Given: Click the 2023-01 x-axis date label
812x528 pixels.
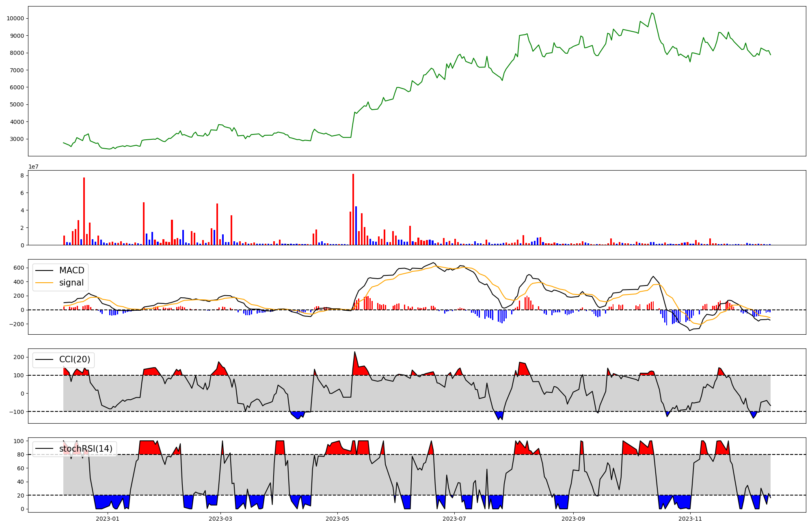Looking at the screenshot, I should coord(108,519).
